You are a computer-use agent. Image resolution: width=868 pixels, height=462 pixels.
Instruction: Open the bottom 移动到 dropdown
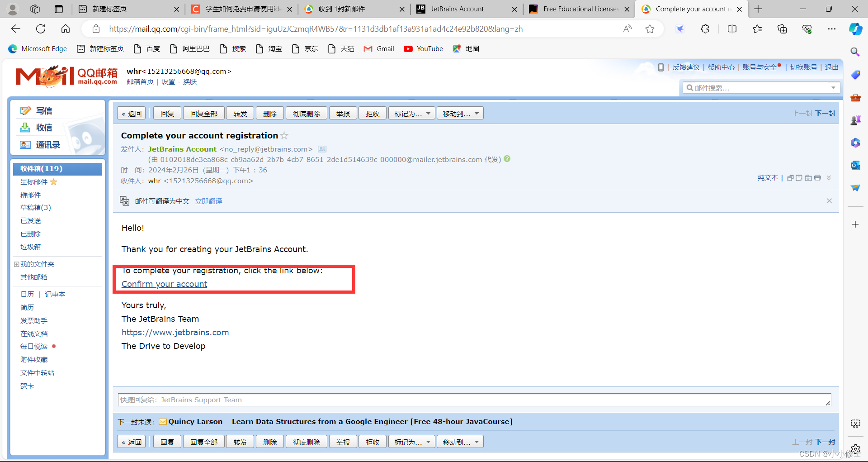pyautogui.click(x=460, y=442)
